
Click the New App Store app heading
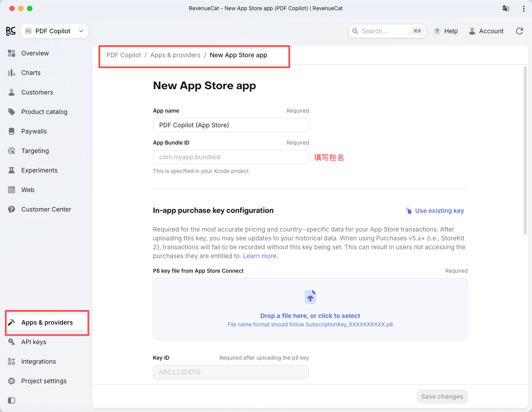tap(204, 86)
